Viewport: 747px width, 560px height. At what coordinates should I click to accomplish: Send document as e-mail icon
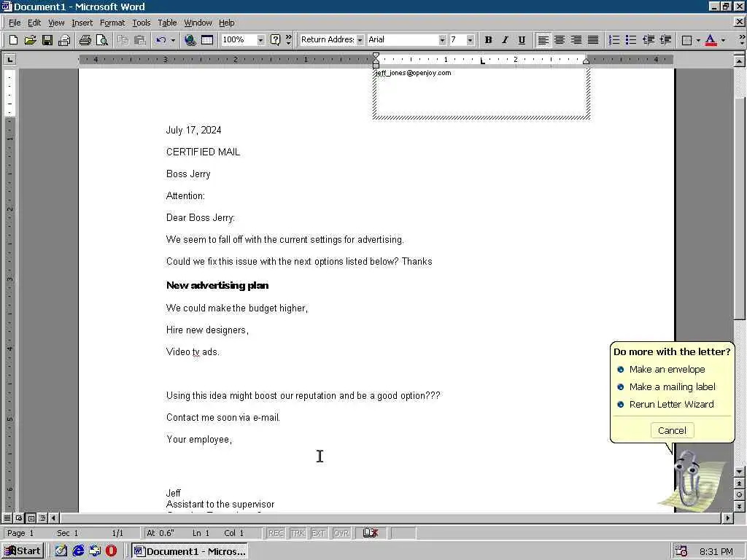click(64, 40)
